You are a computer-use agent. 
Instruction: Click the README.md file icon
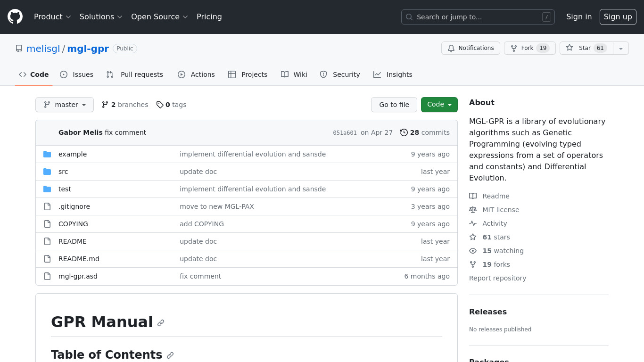pos(47,259)
